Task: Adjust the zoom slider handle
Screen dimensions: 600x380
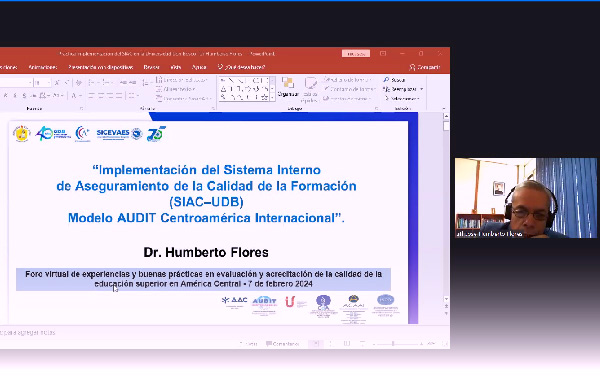Action: tap(393, 344)
